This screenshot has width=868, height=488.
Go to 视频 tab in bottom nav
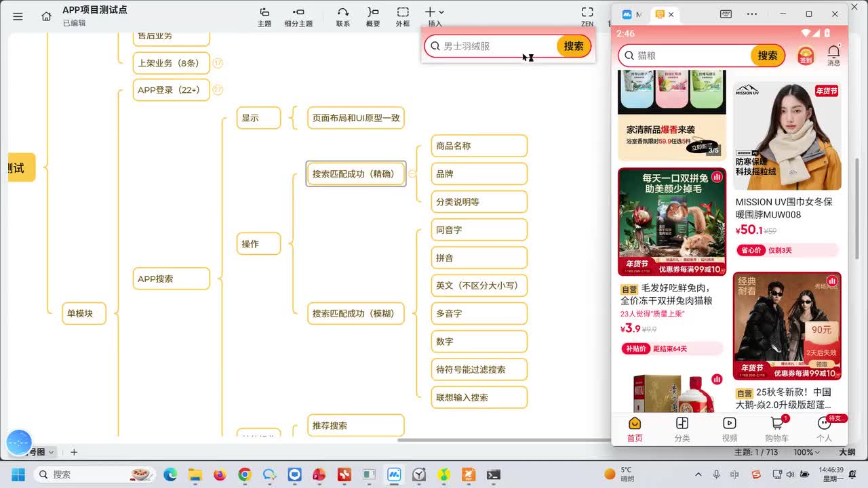(730, 430)
